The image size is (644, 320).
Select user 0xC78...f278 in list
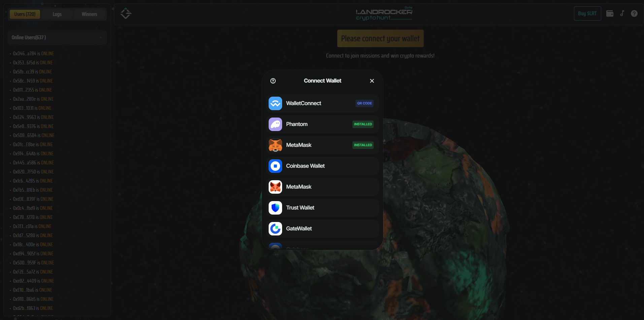(33, 217)
